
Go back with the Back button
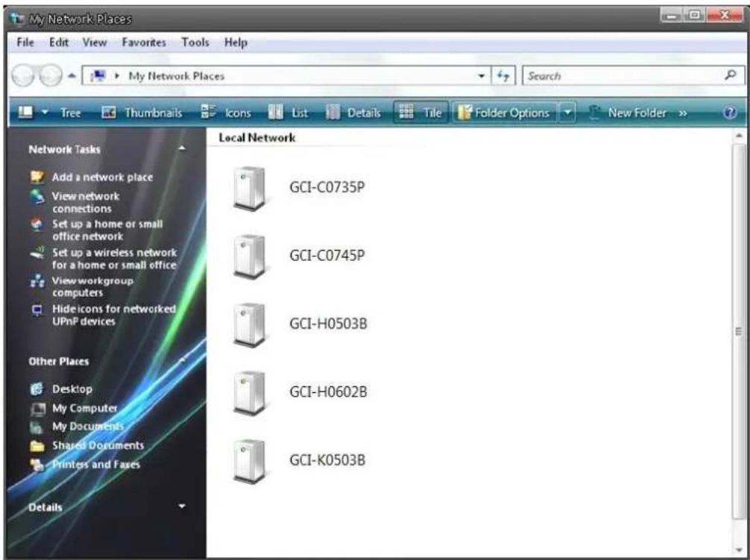coord(22,75)
